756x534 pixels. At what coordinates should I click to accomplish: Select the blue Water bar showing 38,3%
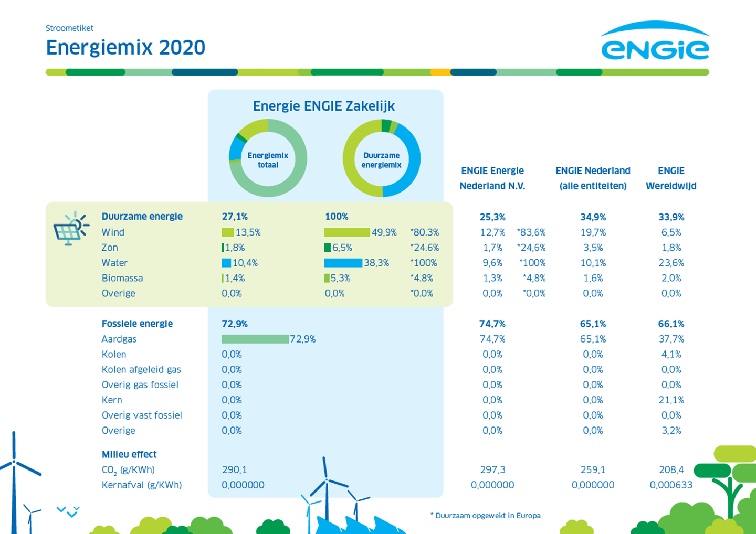(x=344, y=263)
